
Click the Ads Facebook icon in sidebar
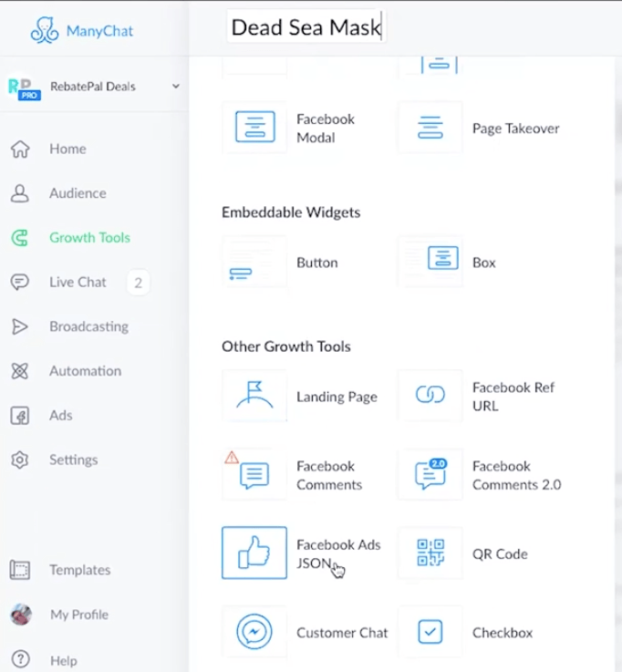pos(20,415)
